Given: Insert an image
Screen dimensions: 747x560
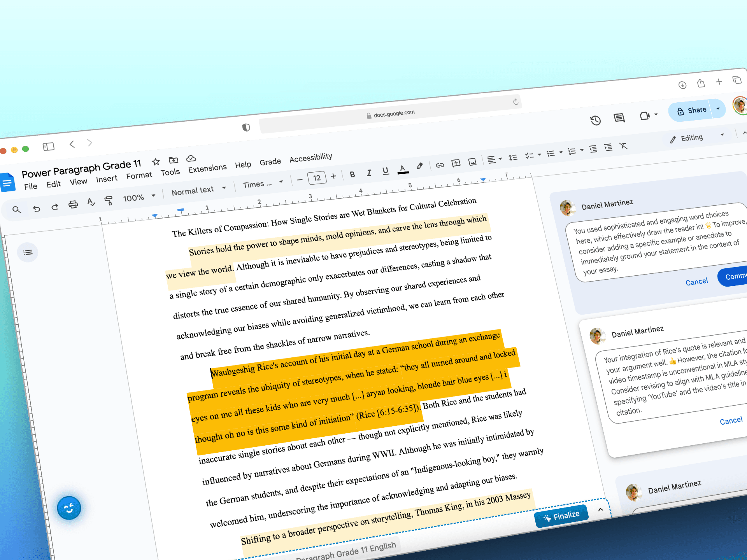Looking at the screenshot, I should [x=472, y=161].
